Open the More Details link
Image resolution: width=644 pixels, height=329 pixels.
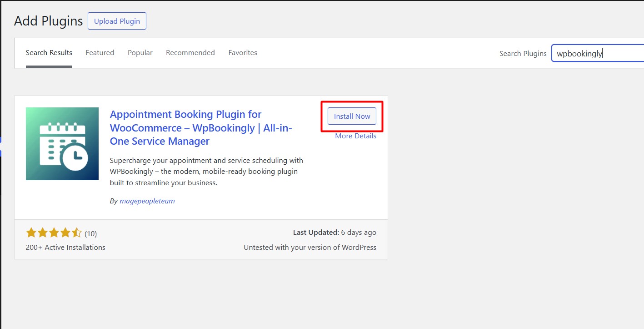coord(355,136)
